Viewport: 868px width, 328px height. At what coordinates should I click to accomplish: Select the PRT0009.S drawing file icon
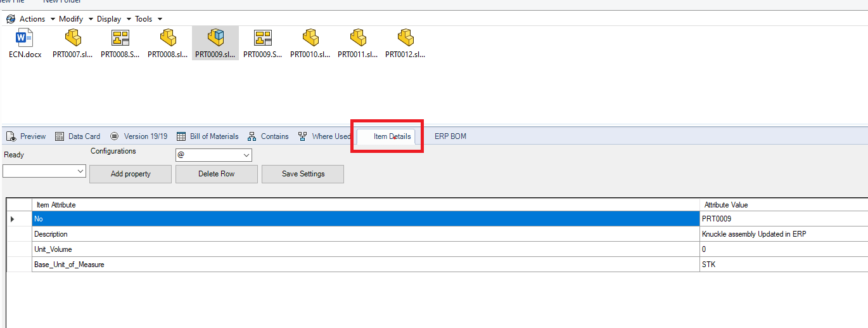(x=263, y=37)
